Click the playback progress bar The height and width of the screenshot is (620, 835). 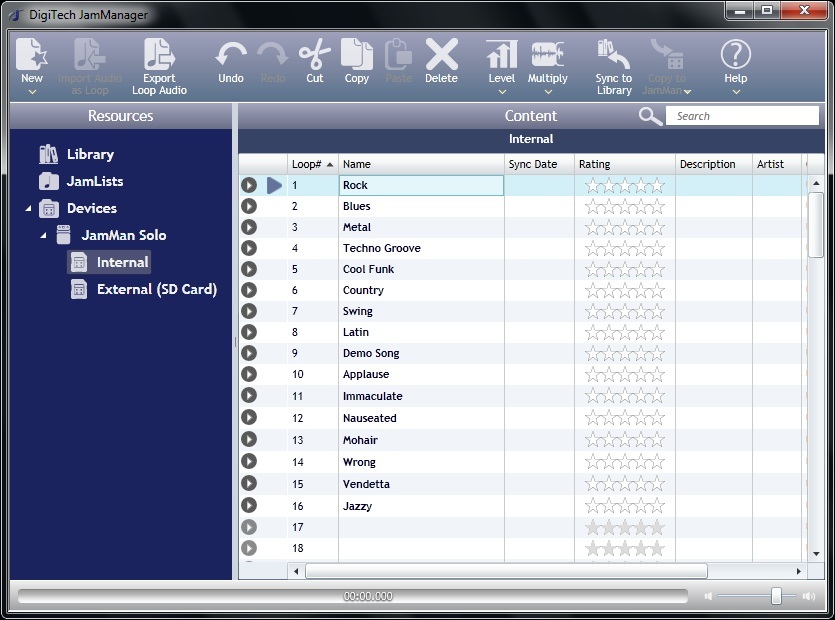[x=353, y=596]
